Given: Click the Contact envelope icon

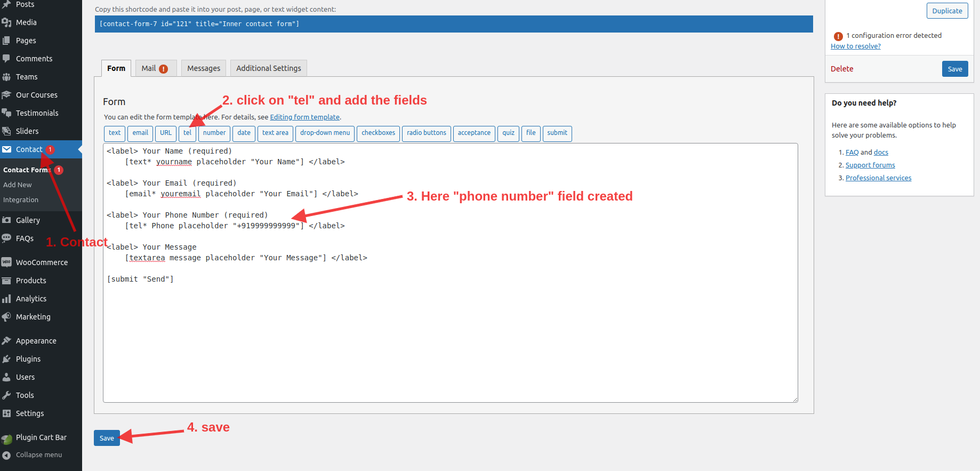Looking at the screenshot, I should [x=6, y=149].
